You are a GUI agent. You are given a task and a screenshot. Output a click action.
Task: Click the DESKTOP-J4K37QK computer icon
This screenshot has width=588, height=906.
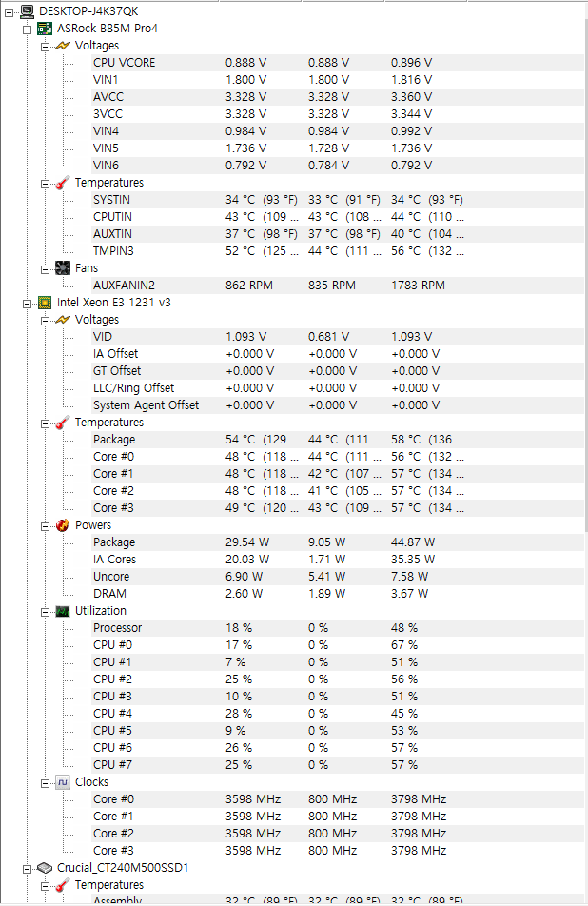pyautogui.click(x=27, y=10)
